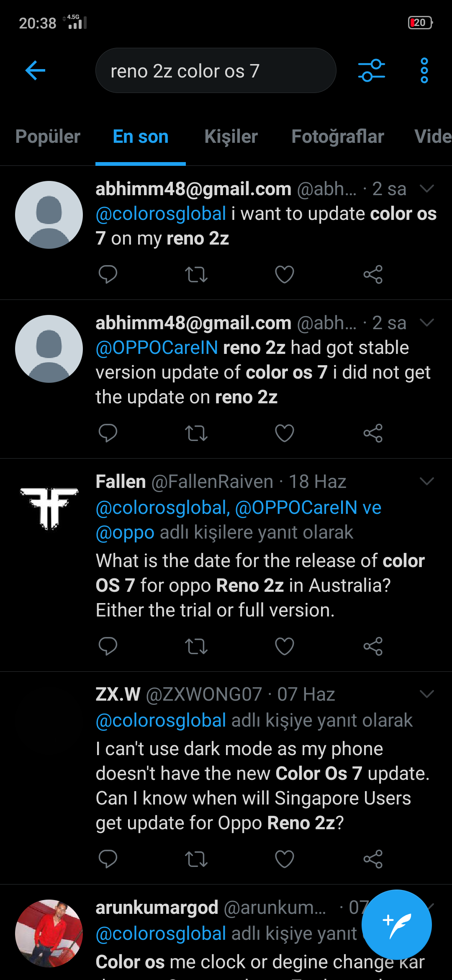Switch to the Popüler tab
The height and width of the screenshot is (980, 452).
point(48,137)
